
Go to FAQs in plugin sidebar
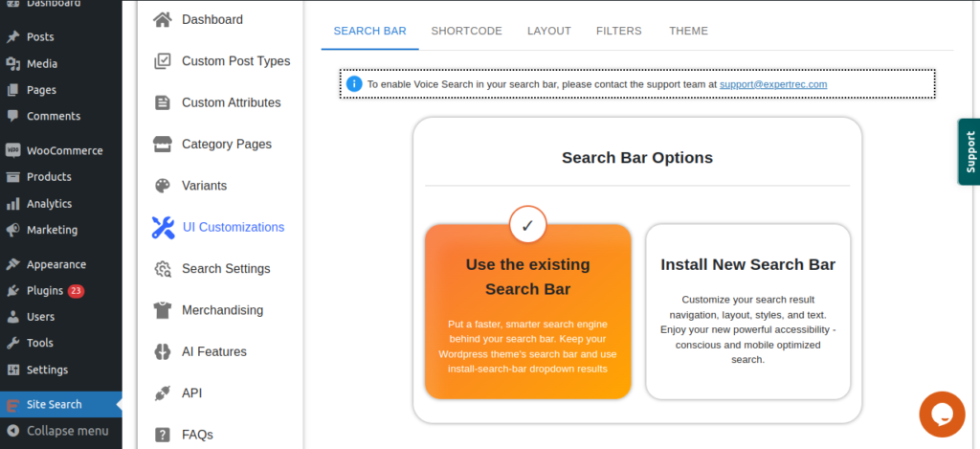click(x=196, y=435)
